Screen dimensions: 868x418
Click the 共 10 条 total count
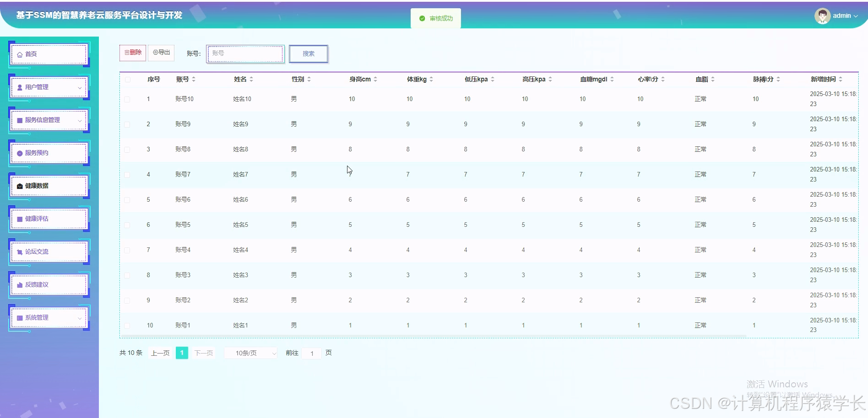point(131,353)
